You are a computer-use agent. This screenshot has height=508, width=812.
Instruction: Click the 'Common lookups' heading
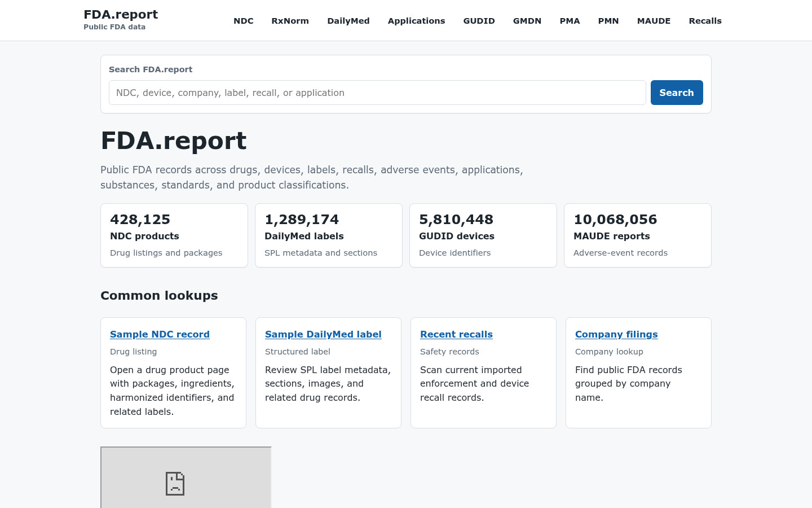pos(159,296)
